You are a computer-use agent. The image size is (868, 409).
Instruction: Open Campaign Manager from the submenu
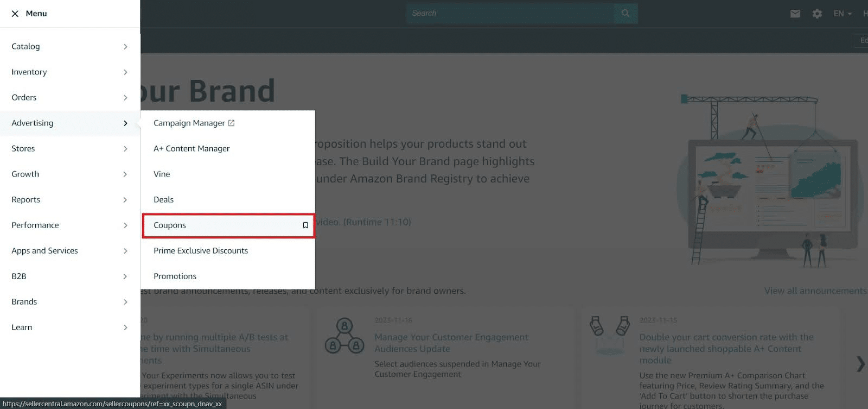[x=189, y=123]
